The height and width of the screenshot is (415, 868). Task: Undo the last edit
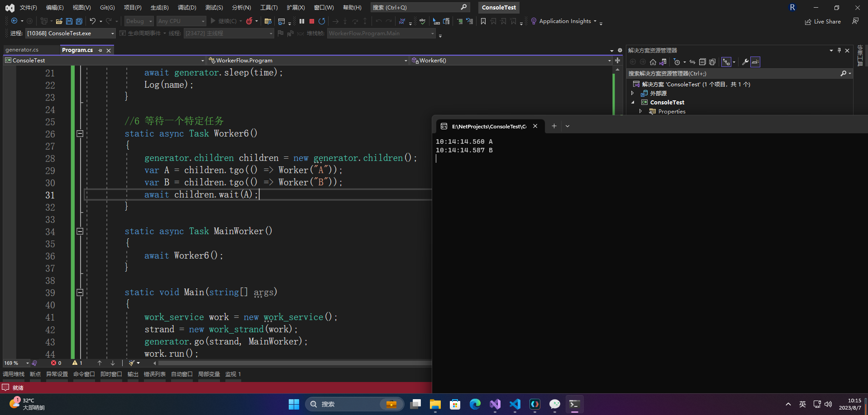pos(92,21)
